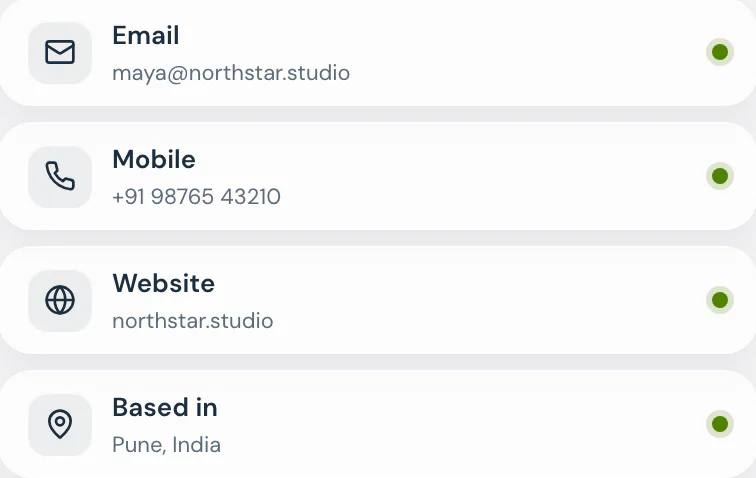The width and height of the screenshot is (756, 478).
Task: Click the Mobile heading label
Action: click(154, 159)
